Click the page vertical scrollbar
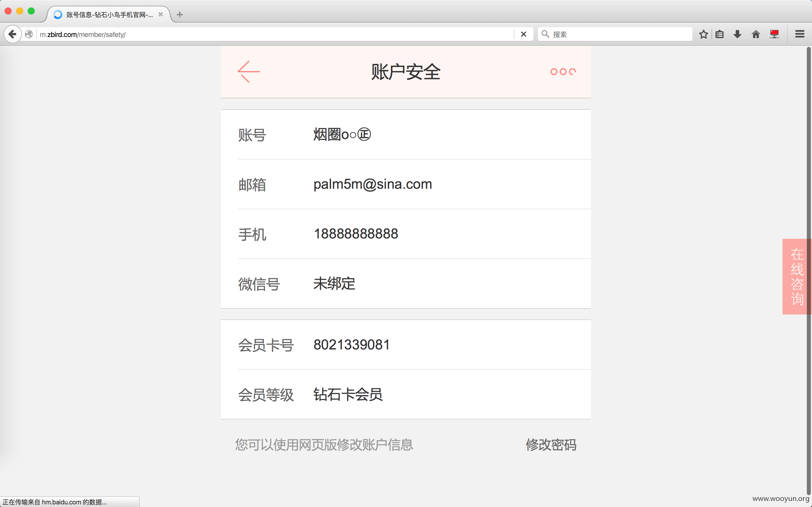This screenshot has height=507, width=812. tap(808, 271)
